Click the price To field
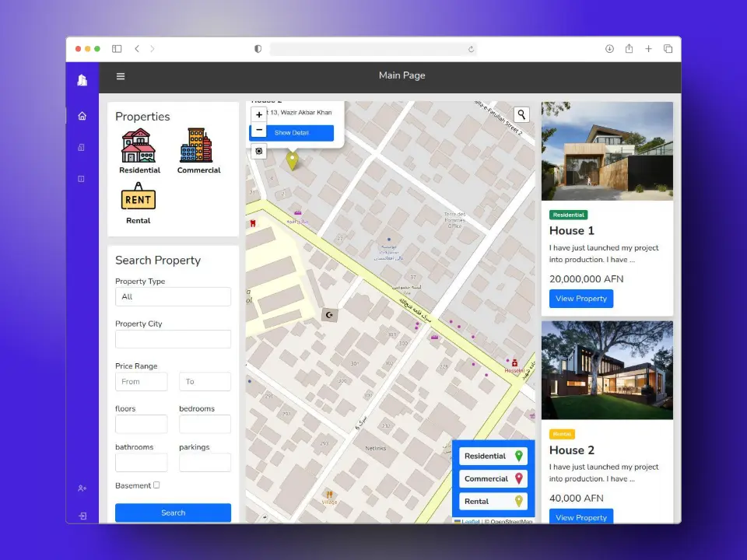Screen dimensions: 747x560 (x=205, y=381)
